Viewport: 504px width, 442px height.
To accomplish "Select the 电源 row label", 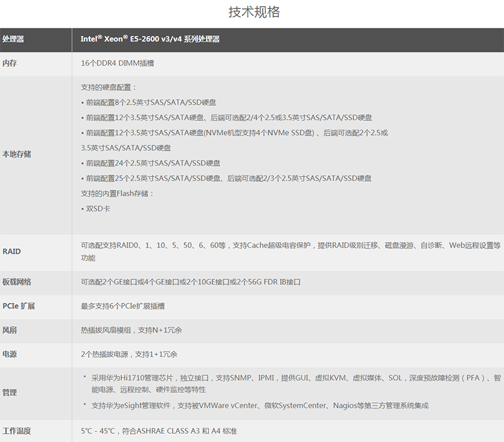I will (x=9, y=354).
